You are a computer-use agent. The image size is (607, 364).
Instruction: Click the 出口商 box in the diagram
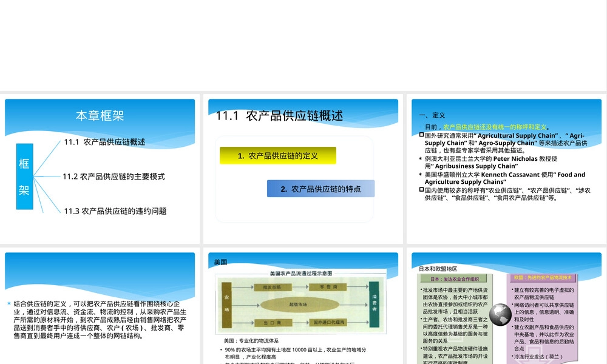coord(273,323)
